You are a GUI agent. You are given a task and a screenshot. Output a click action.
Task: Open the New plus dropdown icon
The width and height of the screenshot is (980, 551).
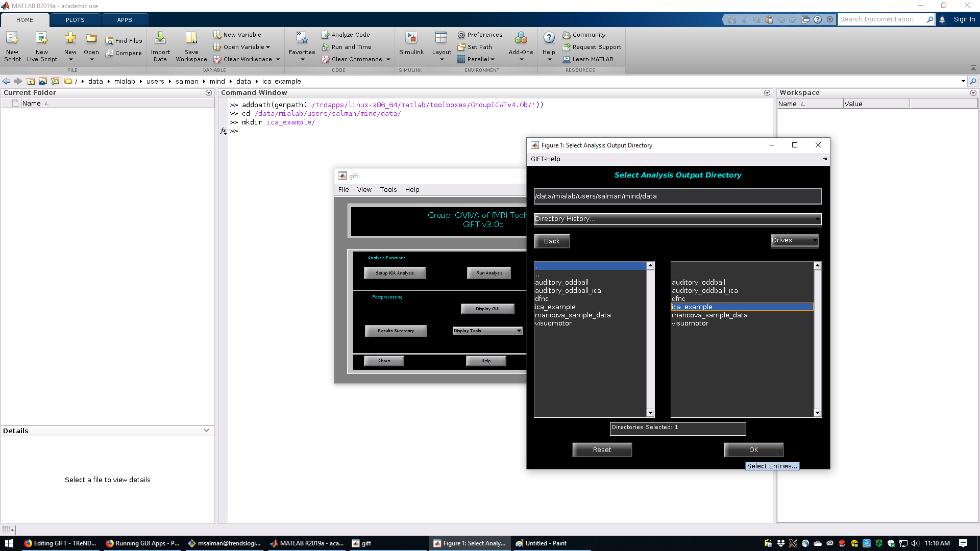tap(70, 38)
